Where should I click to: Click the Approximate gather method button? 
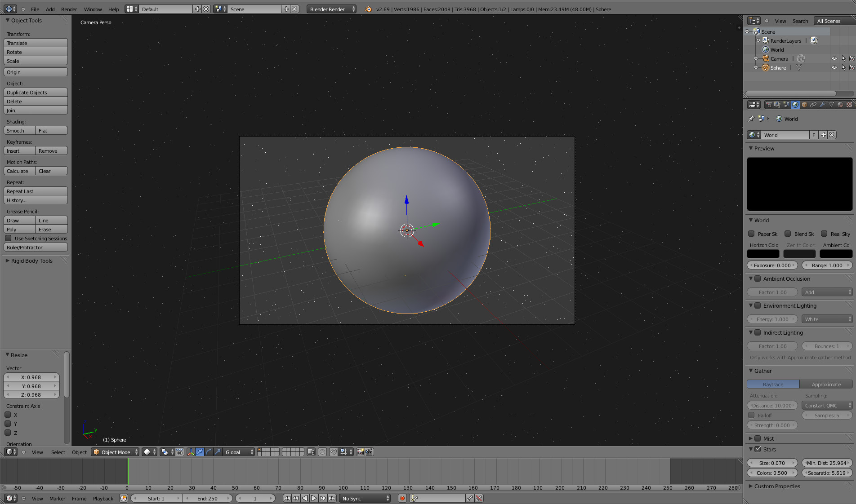(826, 384)
